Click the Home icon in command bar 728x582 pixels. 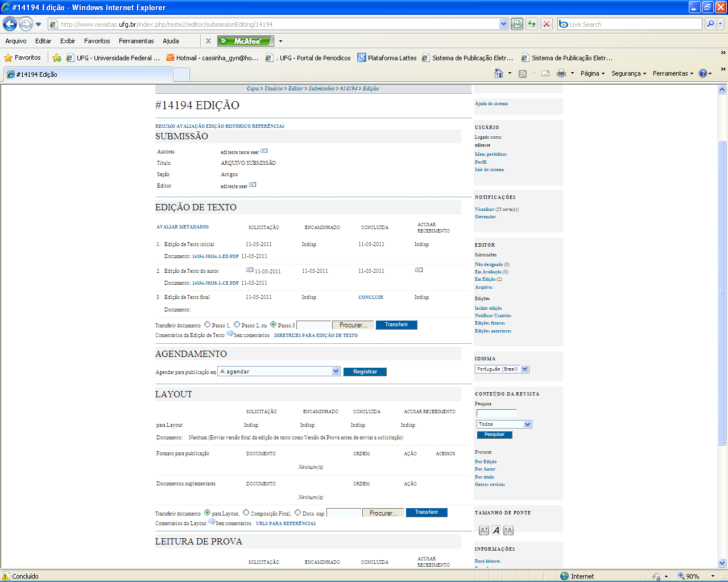(x=499, y=73)
